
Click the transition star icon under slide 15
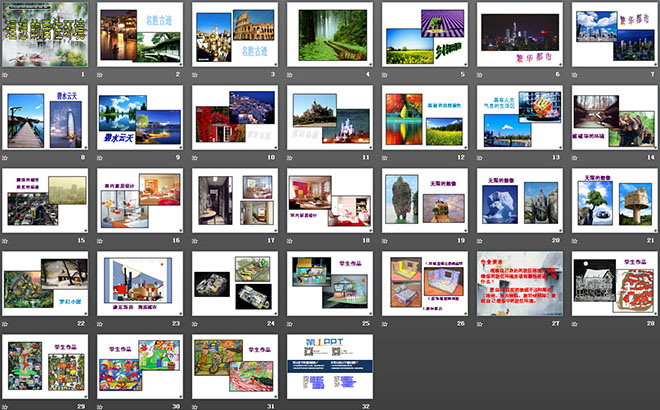[6, 241]
